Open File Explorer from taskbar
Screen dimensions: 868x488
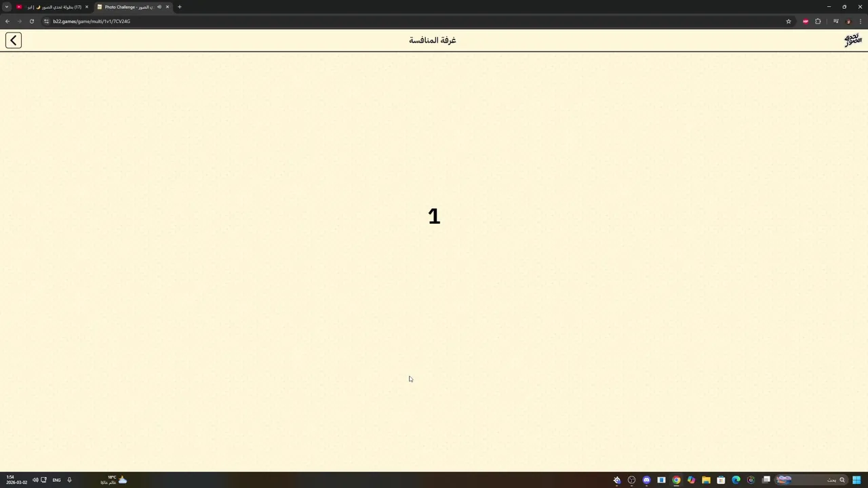(x=706, y=480)
